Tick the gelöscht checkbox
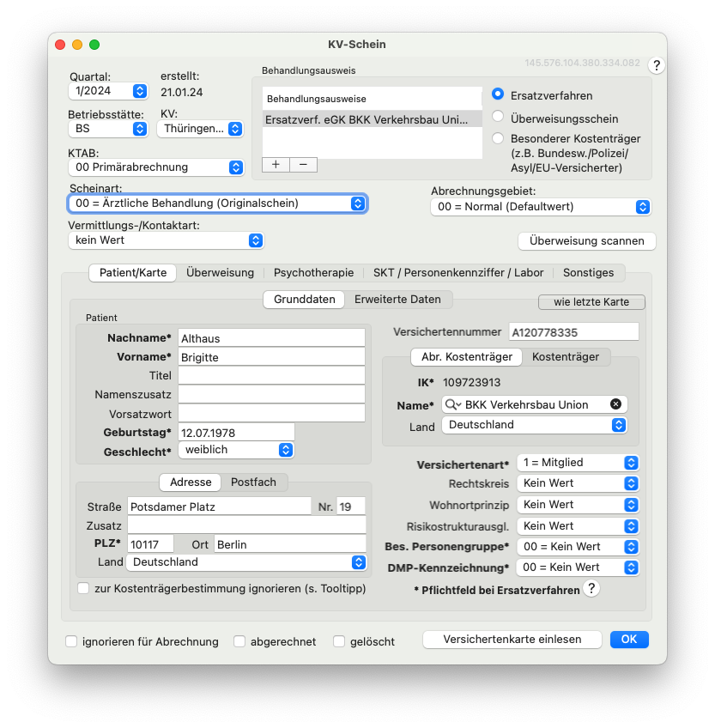The image size is (715, 728). pyautogui.click(x=339, y=641)
